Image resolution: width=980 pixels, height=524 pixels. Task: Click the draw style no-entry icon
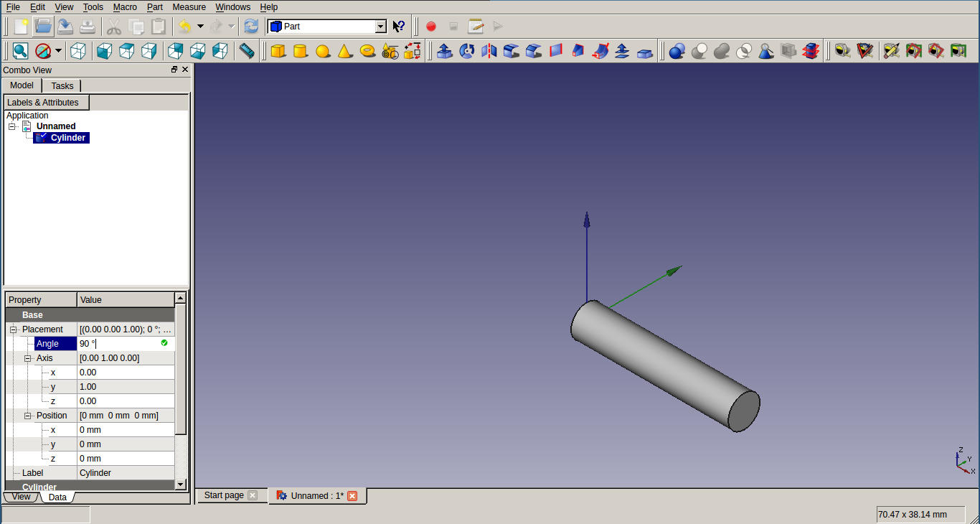pyautogui.click(x=43, y=51)
